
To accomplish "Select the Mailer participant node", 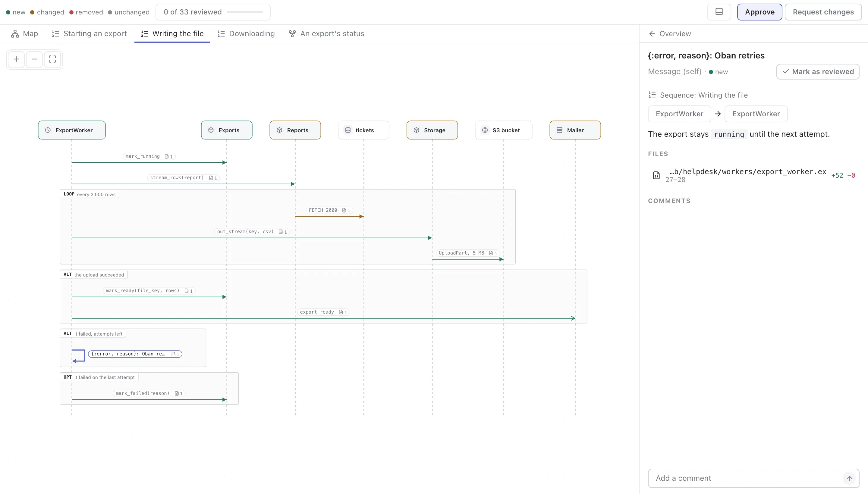I will tap(575, 130).
